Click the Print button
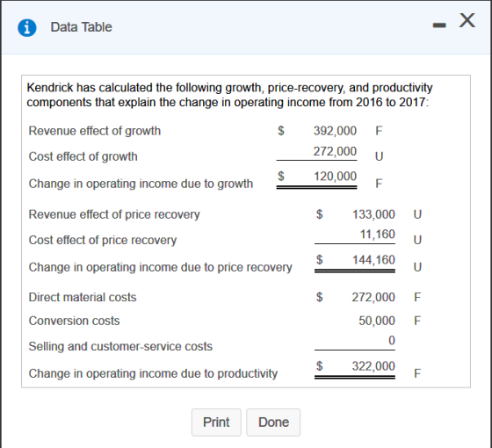This screenshot has height=448, width=492. coord(216,423)
